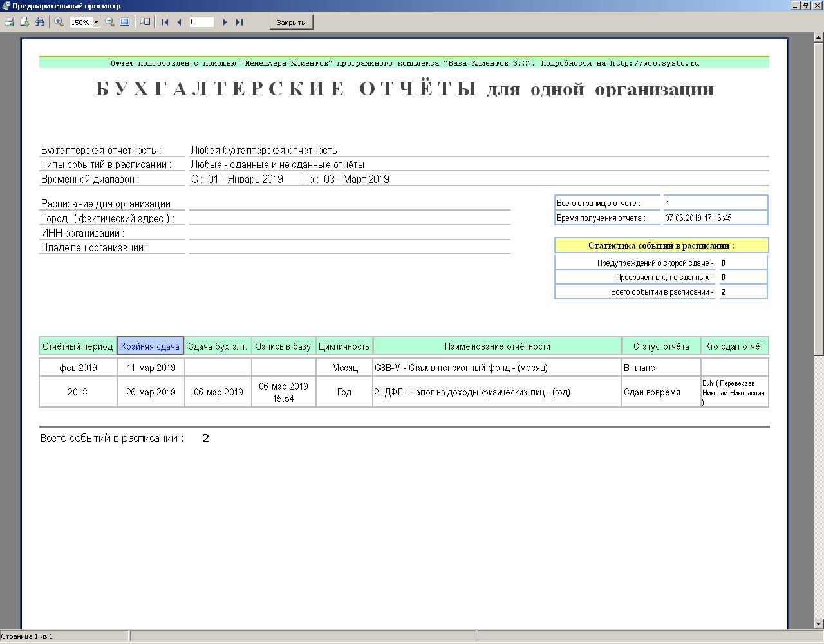Click the Крайняя сдача column header
The height and width of the screenshot is (644, 824).
pyautogui.click(x=150, y=346)
